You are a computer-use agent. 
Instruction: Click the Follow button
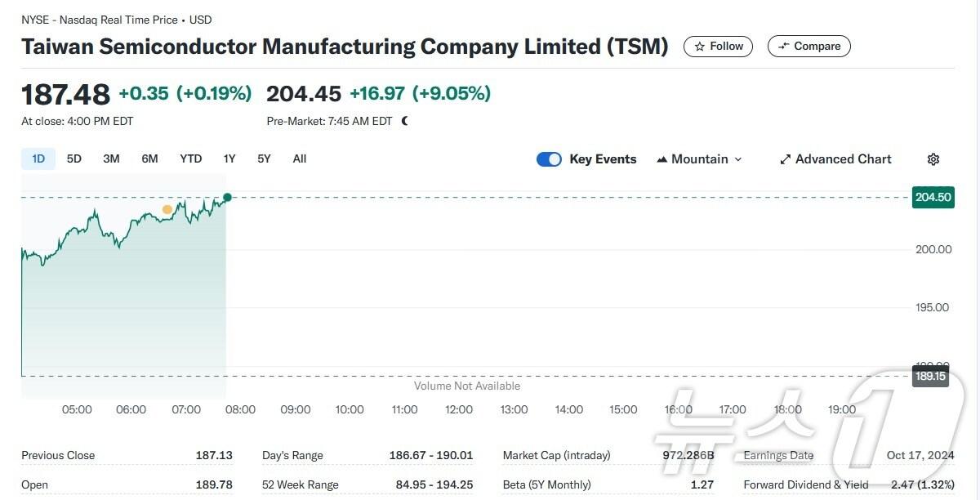(718, 46)
